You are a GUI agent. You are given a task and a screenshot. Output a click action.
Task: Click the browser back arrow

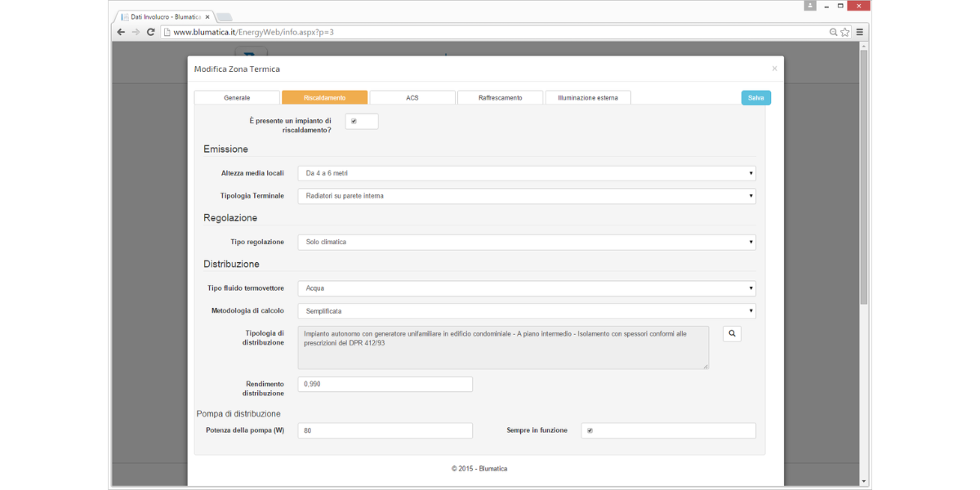(x=120, y=32)
